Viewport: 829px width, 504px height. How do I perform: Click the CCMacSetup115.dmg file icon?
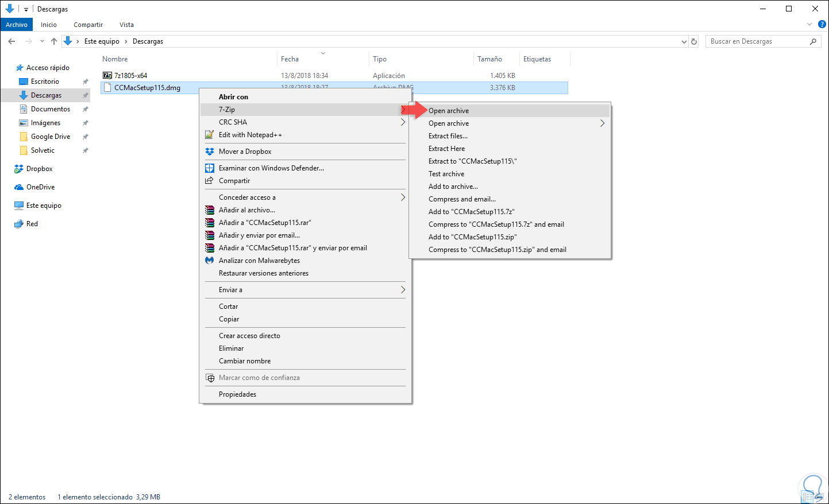point(107,88)
